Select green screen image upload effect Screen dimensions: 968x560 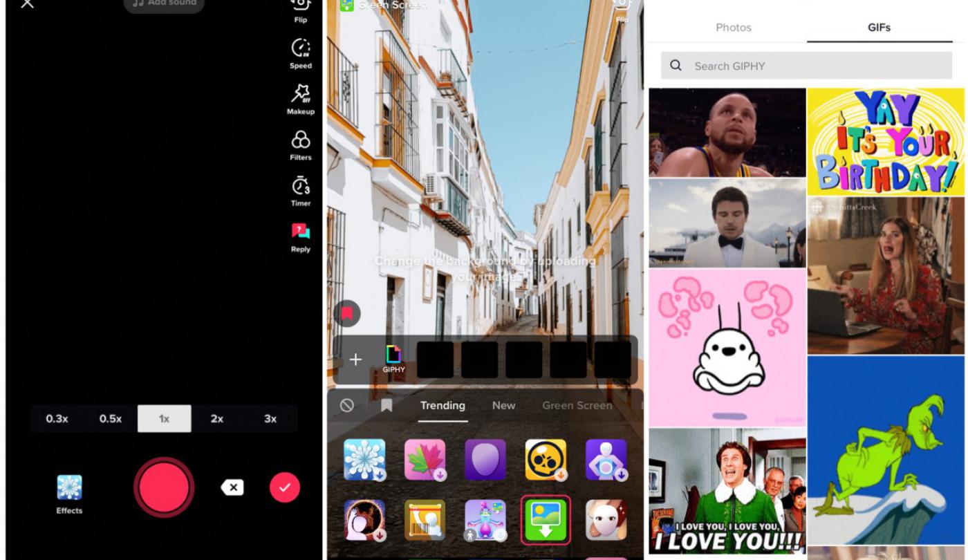(x=546, y=521)
